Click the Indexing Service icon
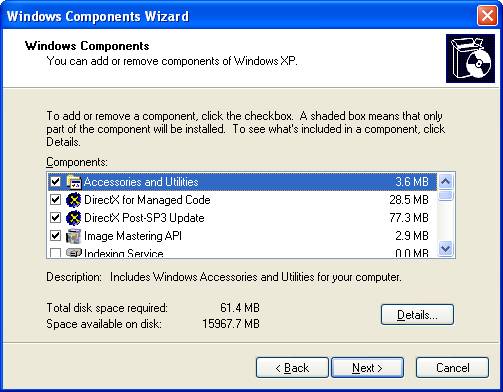 pos(73,252)
